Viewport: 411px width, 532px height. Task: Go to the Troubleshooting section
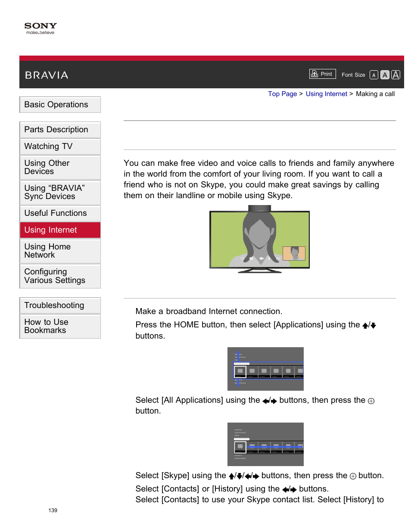click(60, 305)
